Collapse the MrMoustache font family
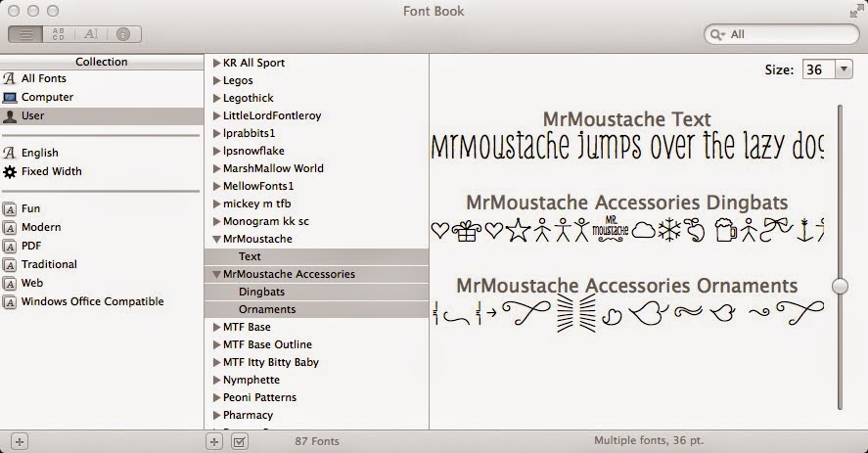Screen dimensions: 868x453 [216, 240]
